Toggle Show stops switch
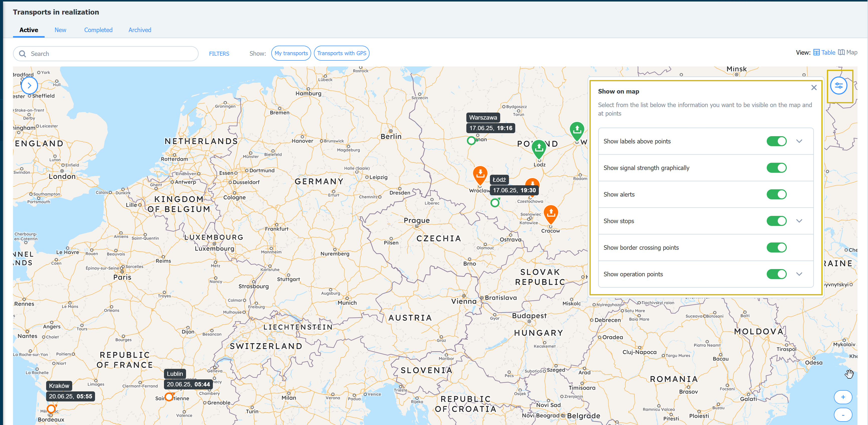Screen dimensions: 868x425 coord(776,221)
